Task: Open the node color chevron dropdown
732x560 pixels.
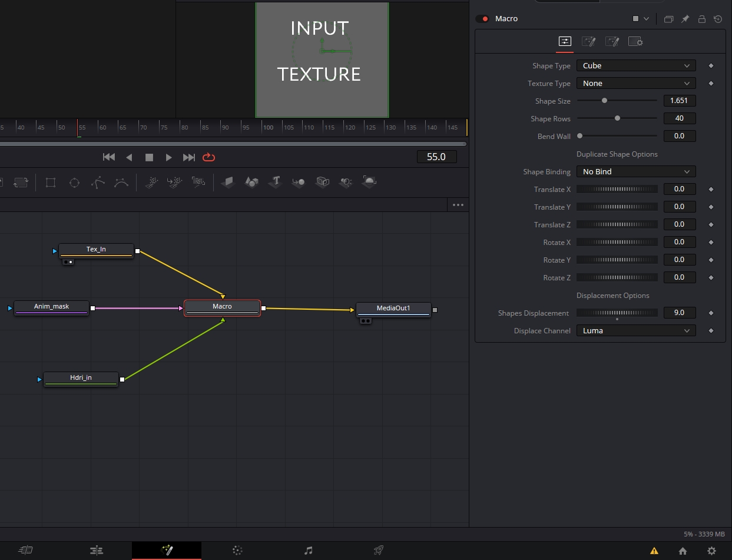Action: click(646, 19)
